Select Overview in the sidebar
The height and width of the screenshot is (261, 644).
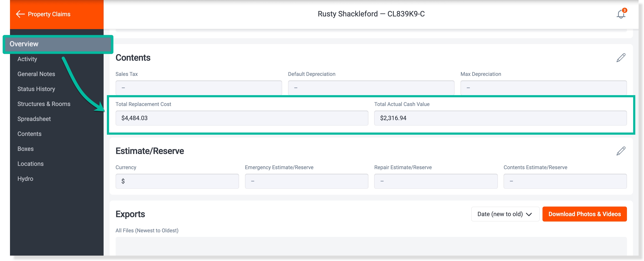24,44
